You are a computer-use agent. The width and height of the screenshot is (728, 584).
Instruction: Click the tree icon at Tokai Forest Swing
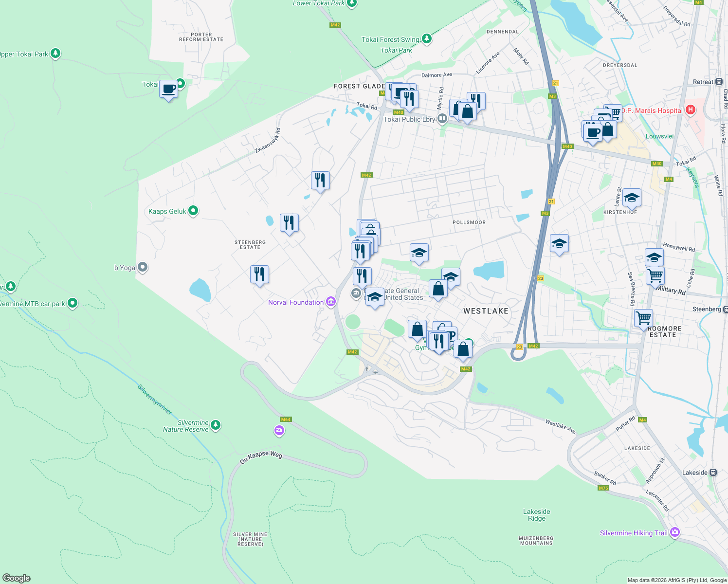click(426, 38)
